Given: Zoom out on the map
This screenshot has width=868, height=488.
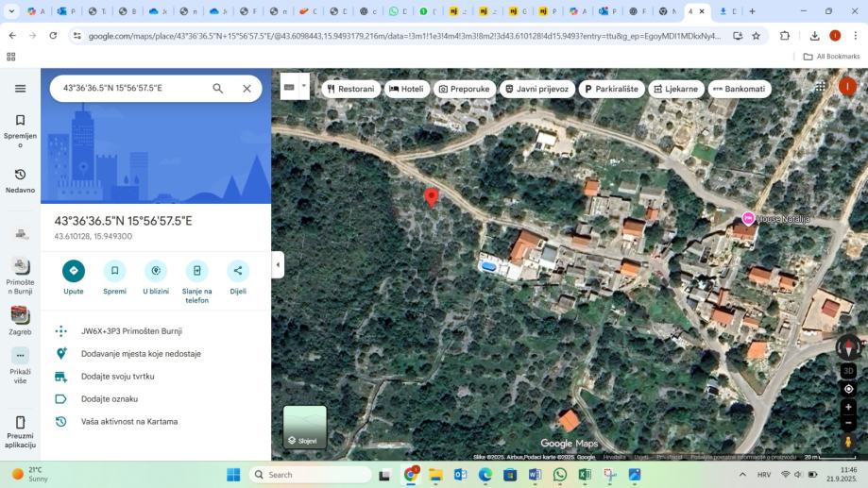Looking at the screenshot, I should (848, 423).
